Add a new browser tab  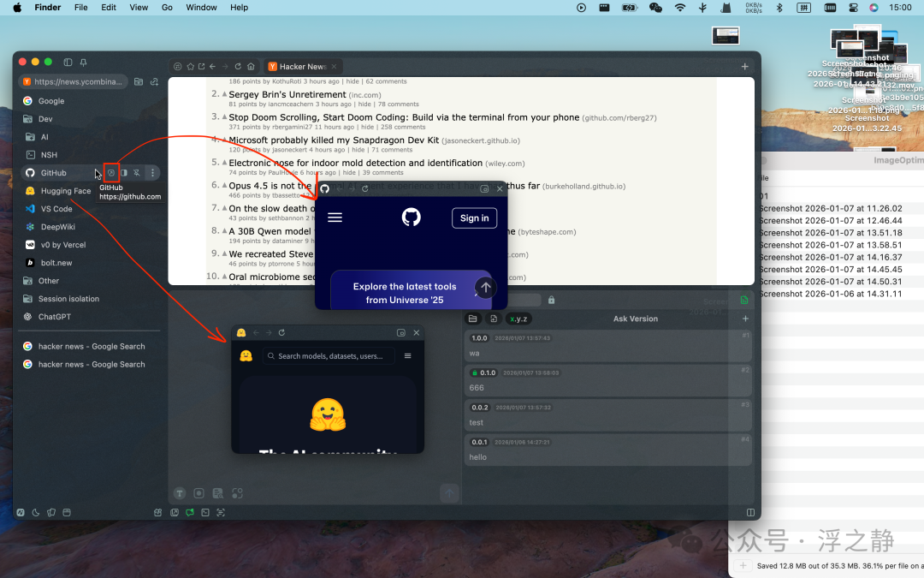[745, 67]
